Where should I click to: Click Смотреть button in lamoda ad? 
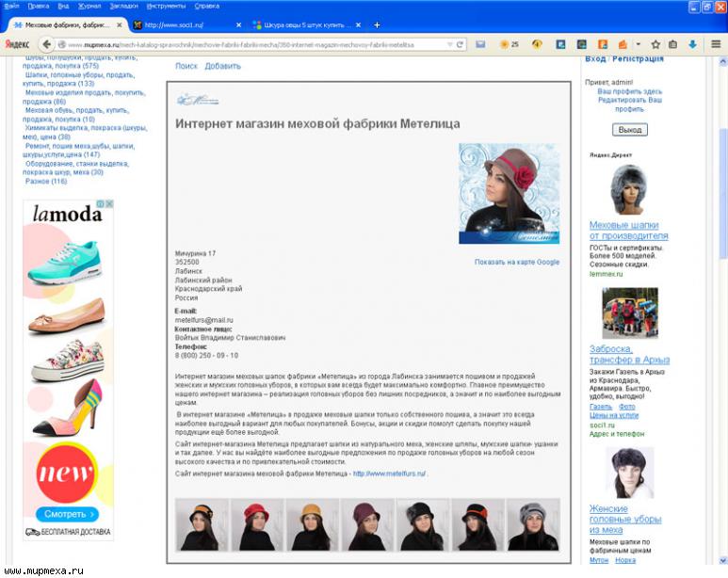(68, 514)
